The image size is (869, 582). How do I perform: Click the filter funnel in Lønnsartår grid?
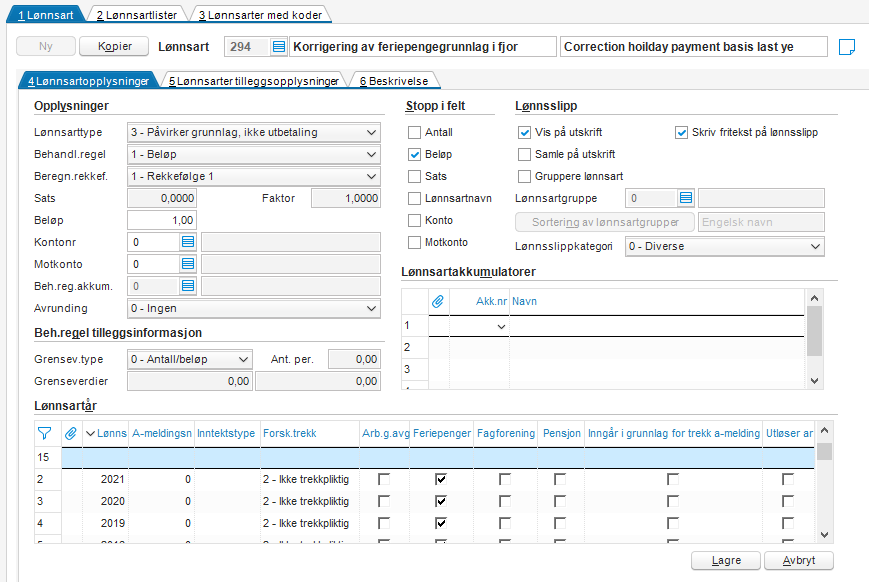click(x=44, y=433)
